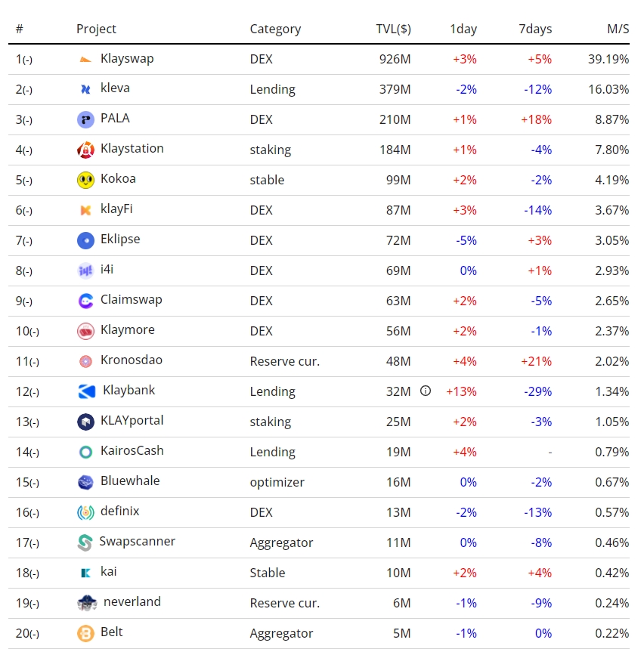Viewport: 644px width, 649px height.
Task: Click the Belt bitcoin-style icon
Action: [x=85, y=633]
